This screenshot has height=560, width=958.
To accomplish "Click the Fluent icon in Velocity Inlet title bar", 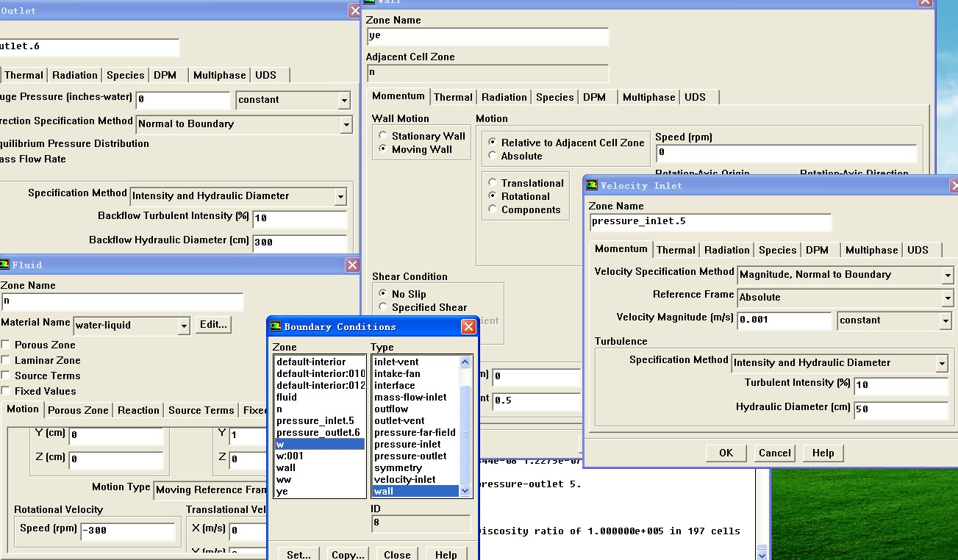I will point(592,186).
